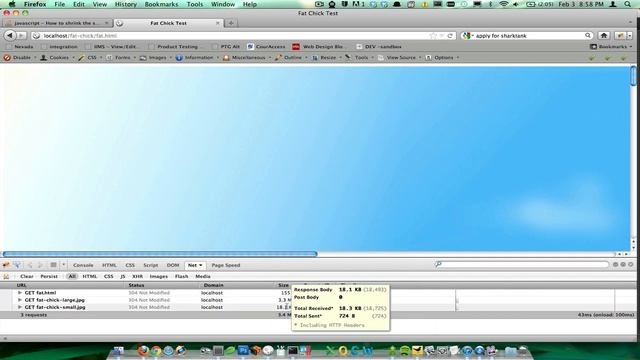640x360 pixels.
Task: Open Terminal from the Dock
Action: click(293, 351)
